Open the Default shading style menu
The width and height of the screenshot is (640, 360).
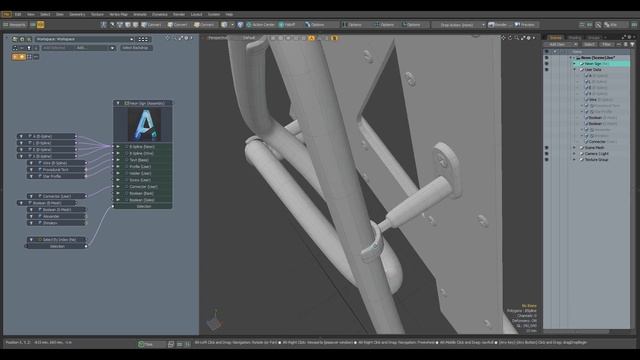coord(249,38)
